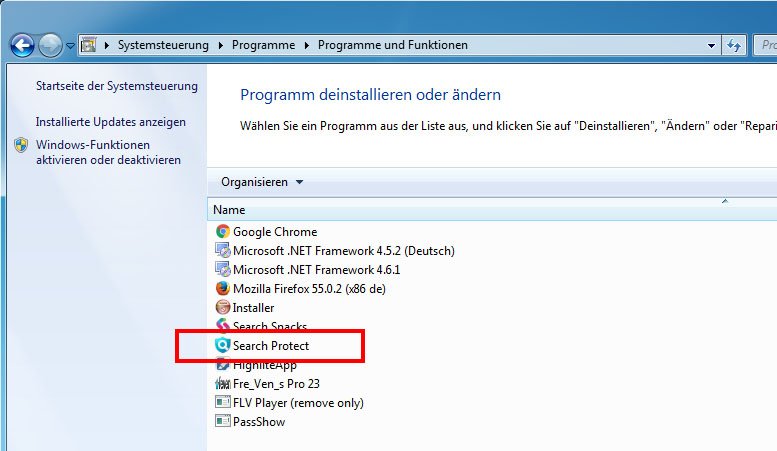Click Programme und Funktionen breadcrumb
The image size is (777, 451).
(392, 45)
